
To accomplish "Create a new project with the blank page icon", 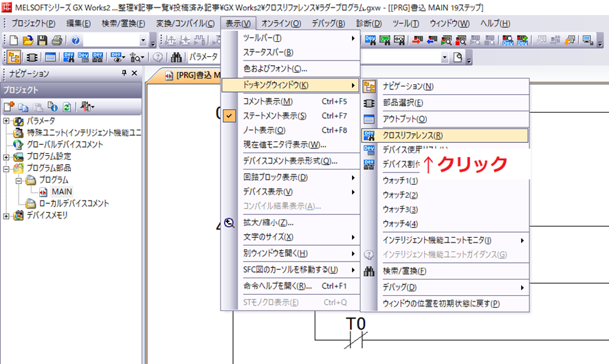I will coord(14,40).
